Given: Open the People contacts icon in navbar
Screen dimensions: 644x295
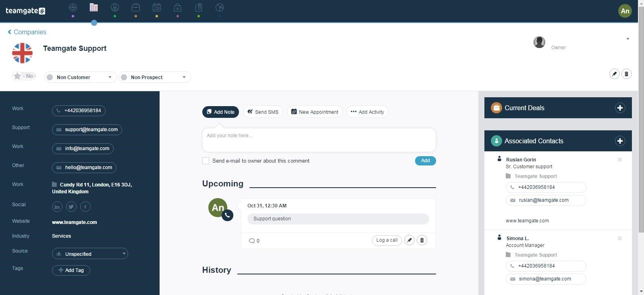Looking at the screenshot, I should 115,7.
